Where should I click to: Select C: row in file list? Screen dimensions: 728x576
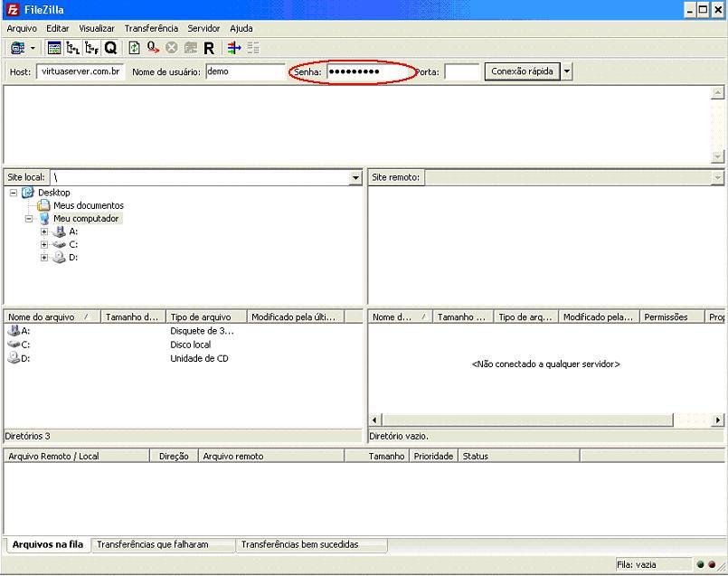click(x=183, y=345)
